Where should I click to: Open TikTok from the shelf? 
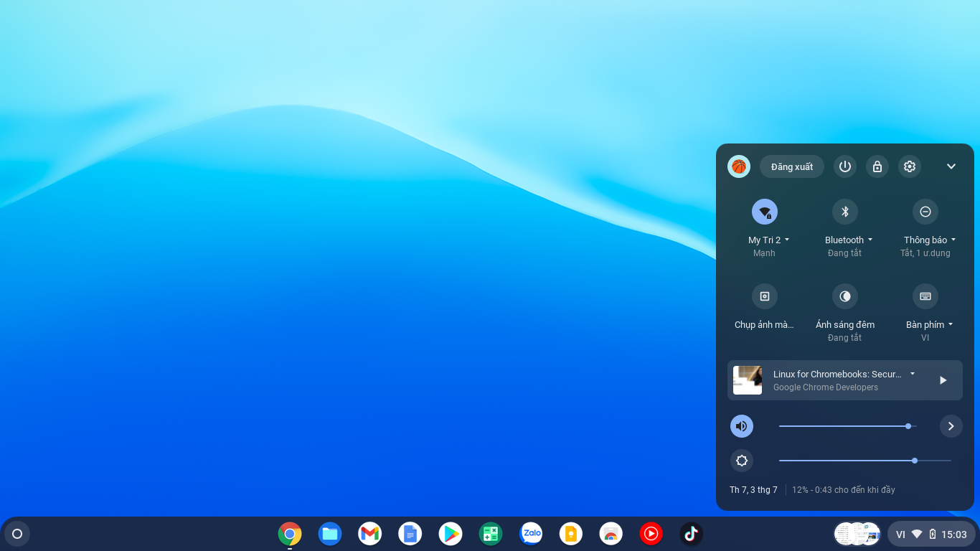click(x=692, y=534)
